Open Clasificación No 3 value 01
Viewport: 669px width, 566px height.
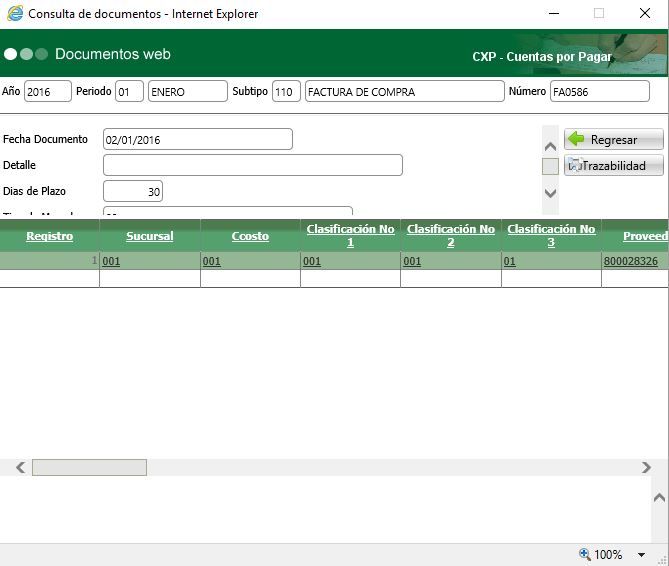coord(509,261)
